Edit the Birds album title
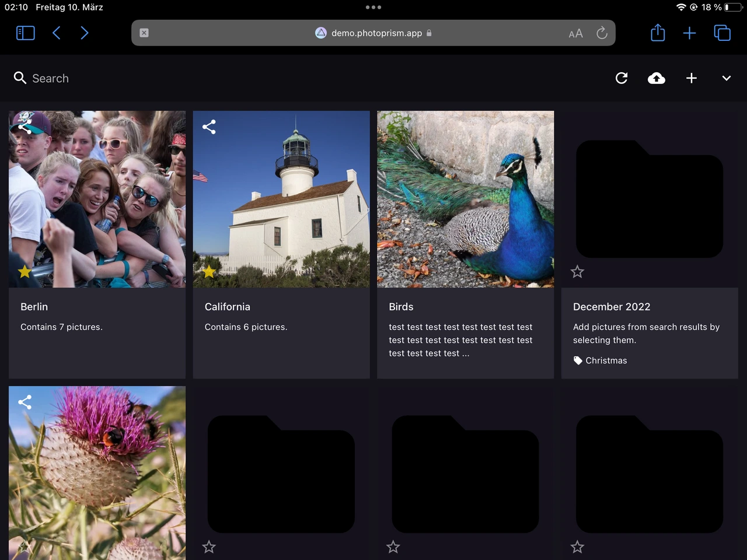The width and height of the screenshot is (747, 560). coord(401,307)
